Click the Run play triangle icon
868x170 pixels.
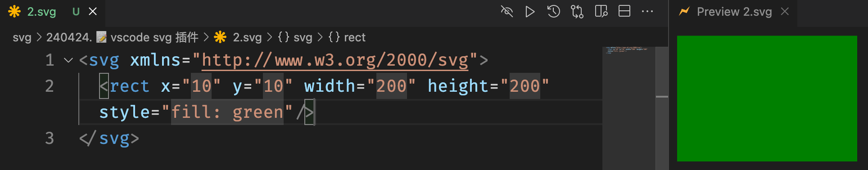530,12
